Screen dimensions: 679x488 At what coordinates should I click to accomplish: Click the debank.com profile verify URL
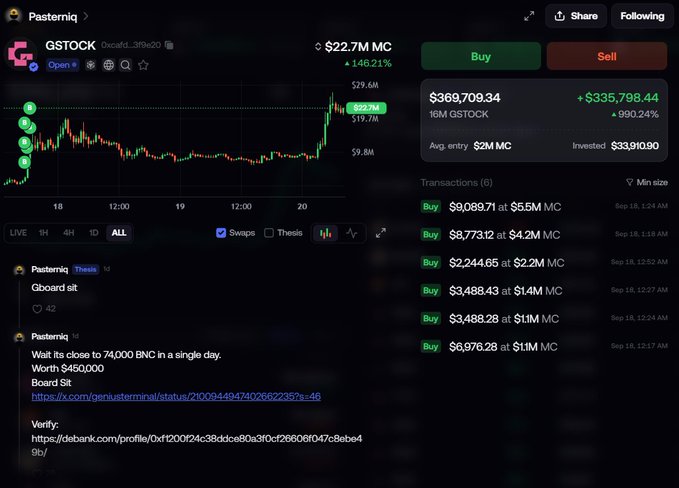[x=197, y=445]
